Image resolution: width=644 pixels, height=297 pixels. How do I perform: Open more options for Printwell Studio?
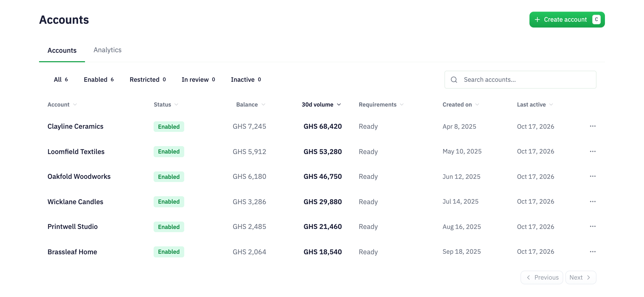pos(593,227)
